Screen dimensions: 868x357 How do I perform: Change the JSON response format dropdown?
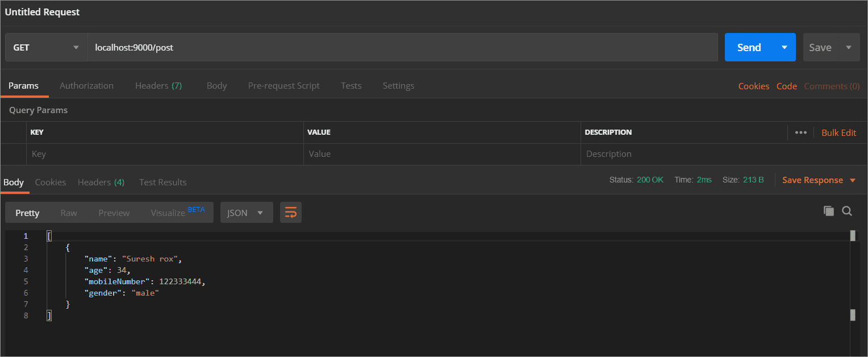pyautogui.click(x=246, y=213)
